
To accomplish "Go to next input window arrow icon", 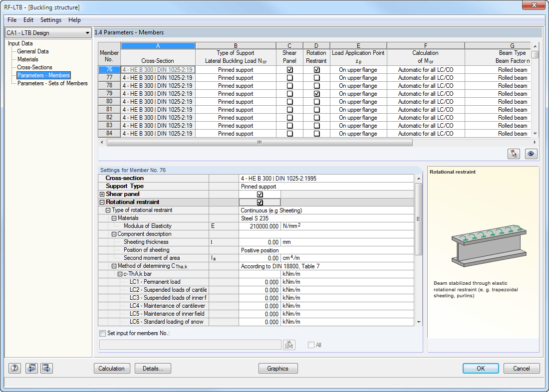I will (x=47, y=368).
